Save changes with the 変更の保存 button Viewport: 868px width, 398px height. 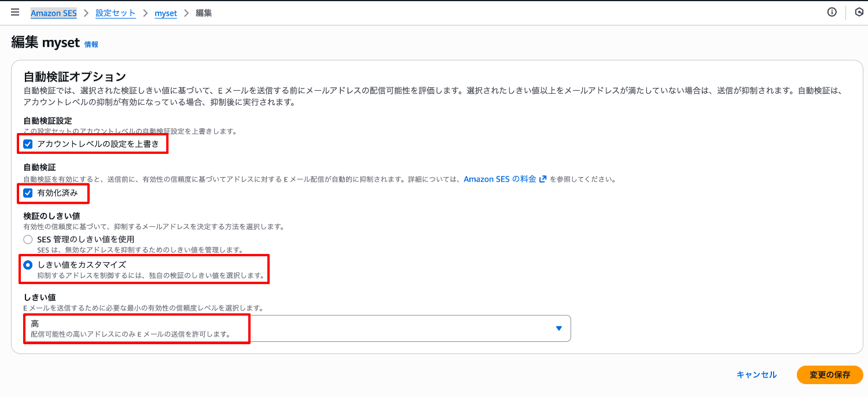coord(830,374)
